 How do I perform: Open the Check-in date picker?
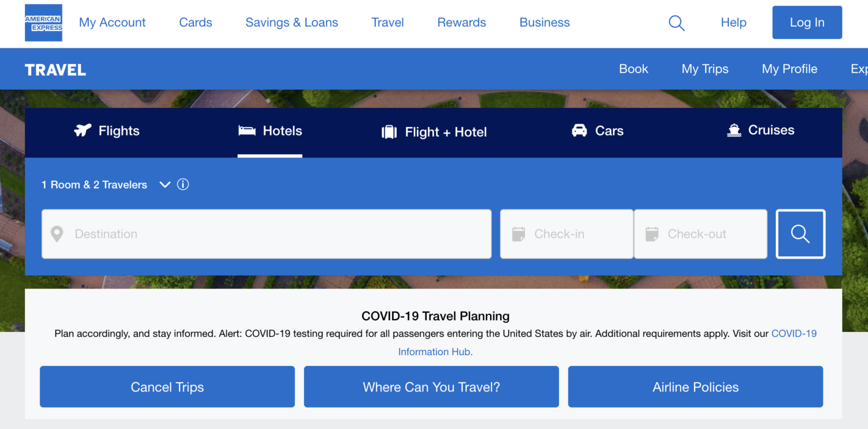(566, 234)
